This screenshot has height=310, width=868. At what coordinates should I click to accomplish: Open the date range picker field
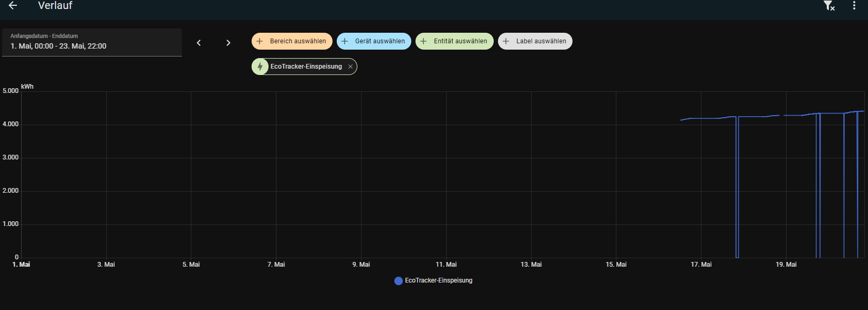tap(92, 42)
